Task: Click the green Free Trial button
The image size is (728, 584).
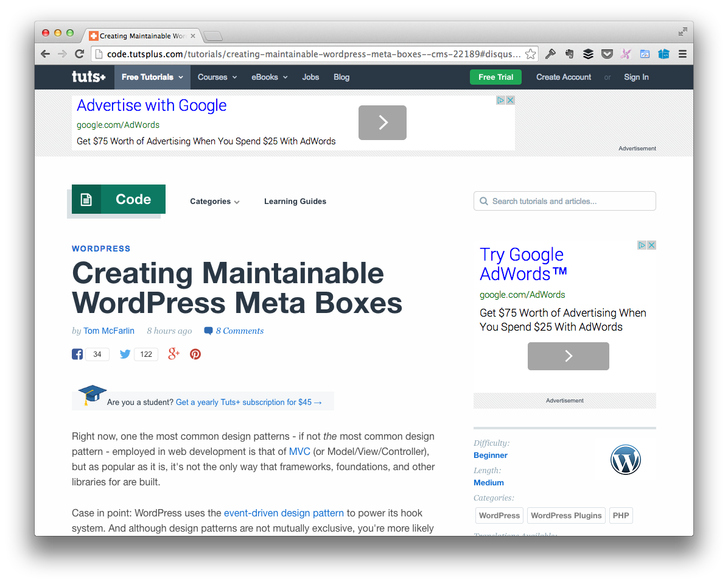Action: coord(495,77)
